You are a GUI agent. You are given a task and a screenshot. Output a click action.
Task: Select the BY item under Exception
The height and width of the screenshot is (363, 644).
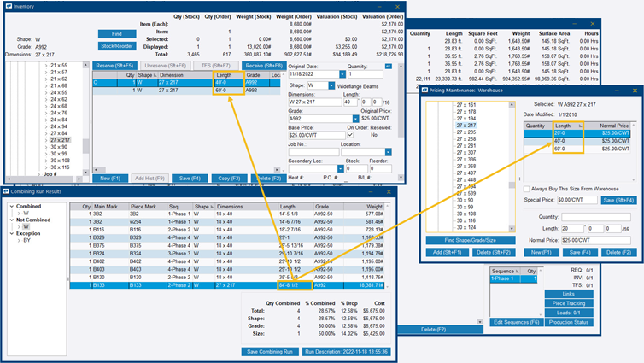pyautogui.click(x=25, y=241)
